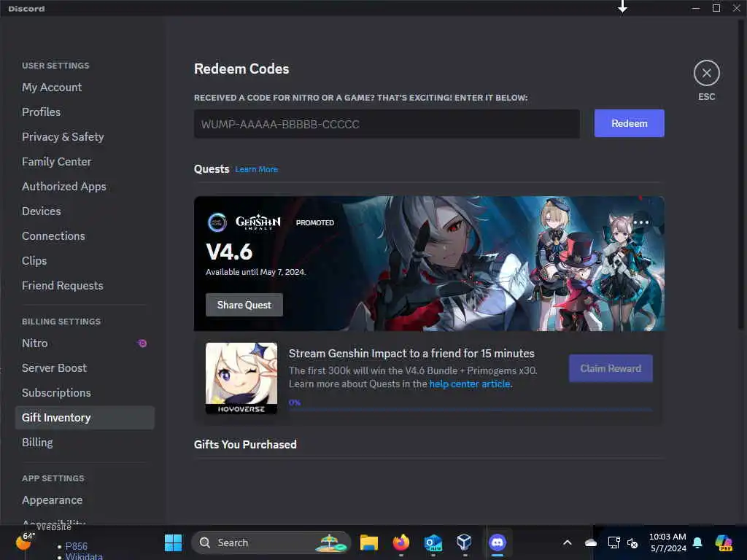Viewport: 747px width, 560px height.
Task: Minimize the Discord window
Action: (x=695, y=8)
